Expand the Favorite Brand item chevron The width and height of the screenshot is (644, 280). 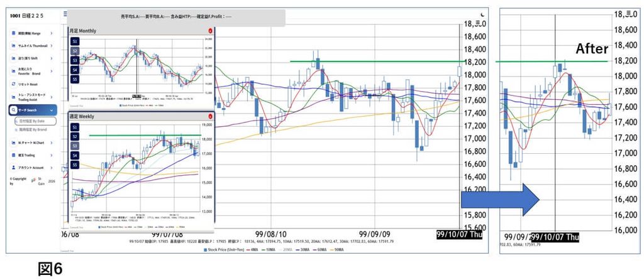pyautogui.click(x=52, y=71)
